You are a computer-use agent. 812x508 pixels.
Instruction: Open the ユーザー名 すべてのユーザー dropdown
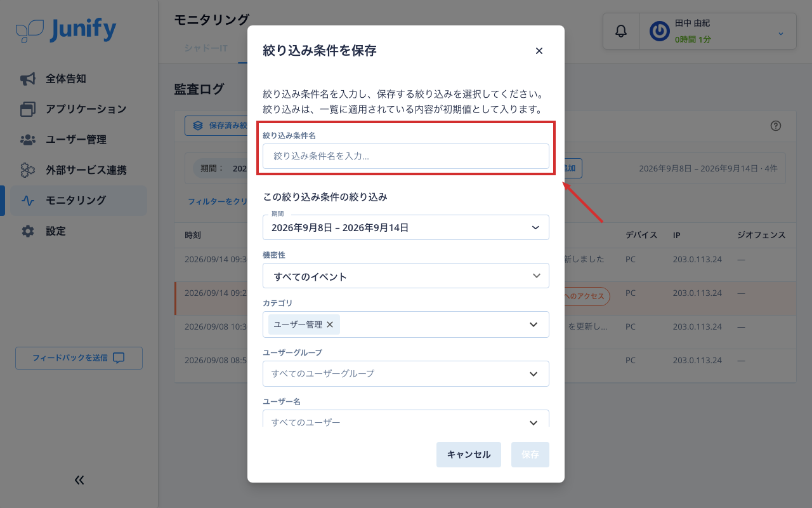coord(406,418)
